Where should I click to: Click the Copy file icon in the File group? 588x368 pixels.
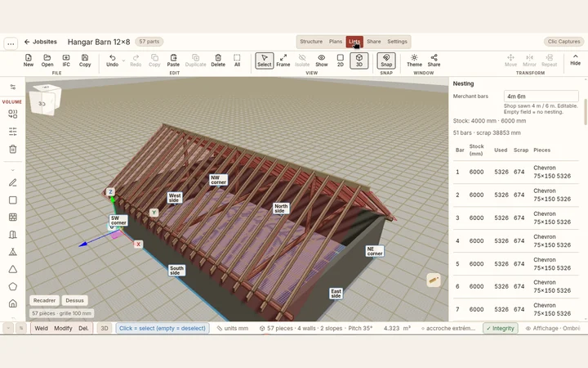pyautogui.click(x=85, y=61)
